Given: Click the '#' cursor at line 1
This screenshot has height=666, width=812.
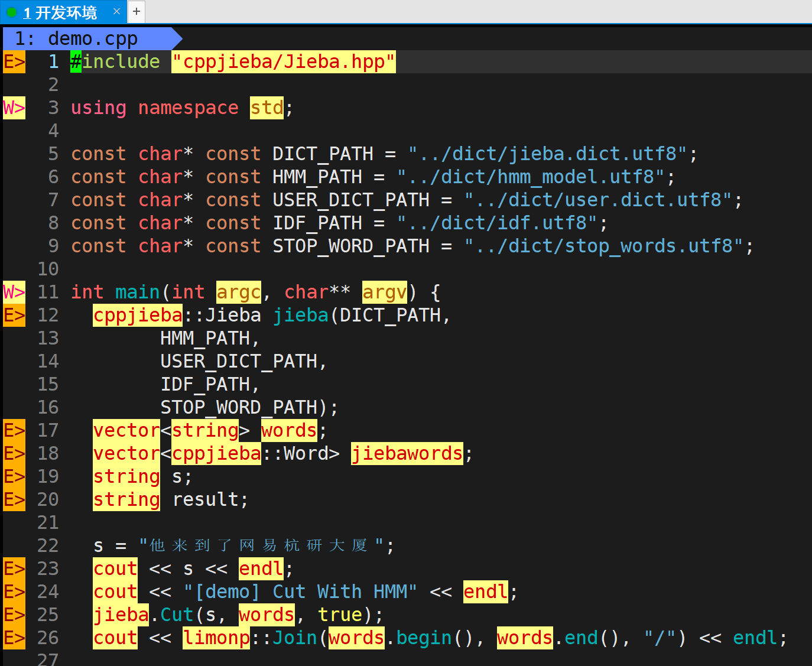Looking at the screenshot, I should tap(76, 61).
